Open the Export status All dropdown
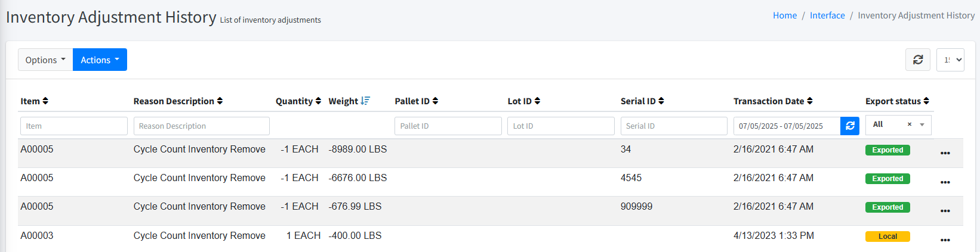980x252 pixels. coord(922,125)
